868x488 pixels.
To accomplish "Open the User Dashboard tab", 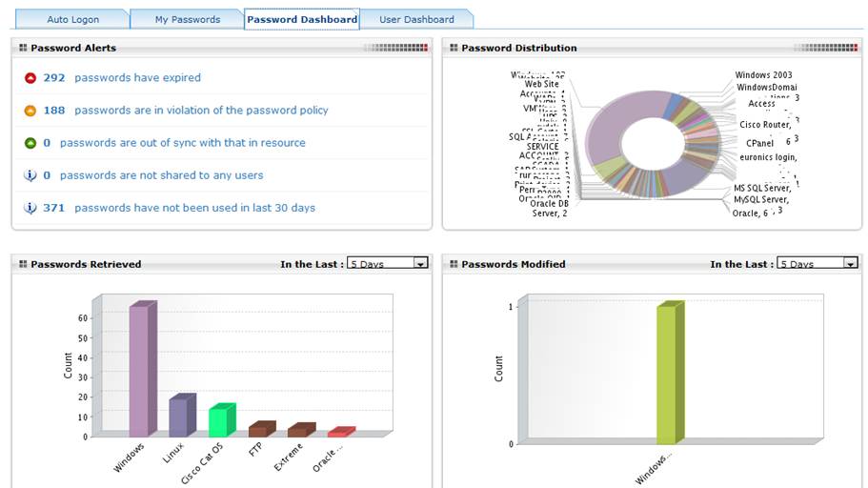I will 416,19.
